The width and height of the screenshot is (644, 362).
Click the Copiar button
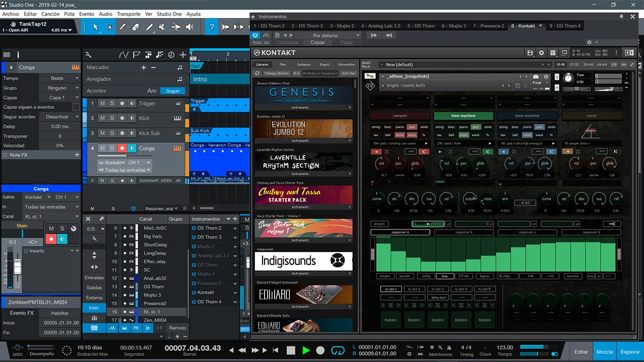(318, 42)
